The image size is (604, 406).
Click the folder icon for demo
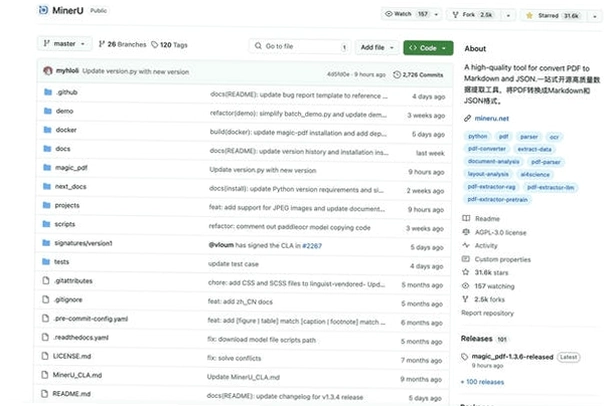click(48, 111)
